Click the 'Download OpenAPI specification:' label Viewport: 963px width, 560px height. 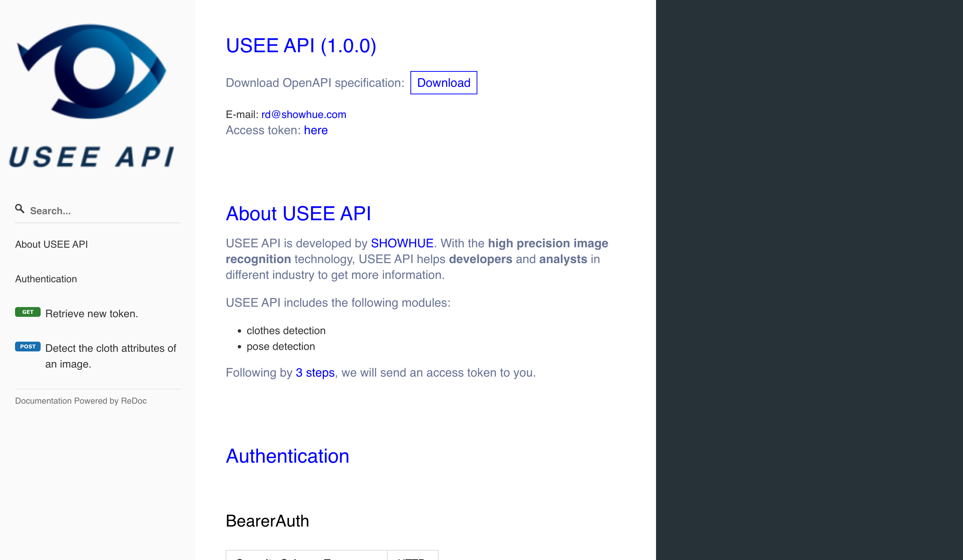pos(315,83)
